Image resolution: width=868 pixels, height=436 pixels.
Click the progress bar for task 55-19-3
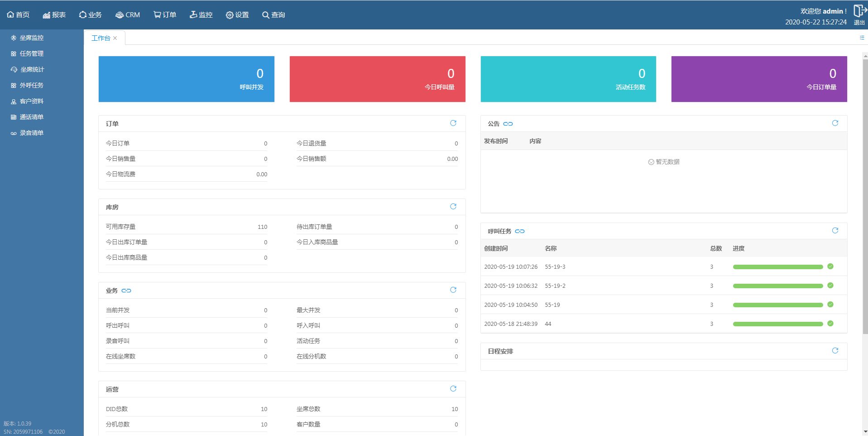[777, 267]
